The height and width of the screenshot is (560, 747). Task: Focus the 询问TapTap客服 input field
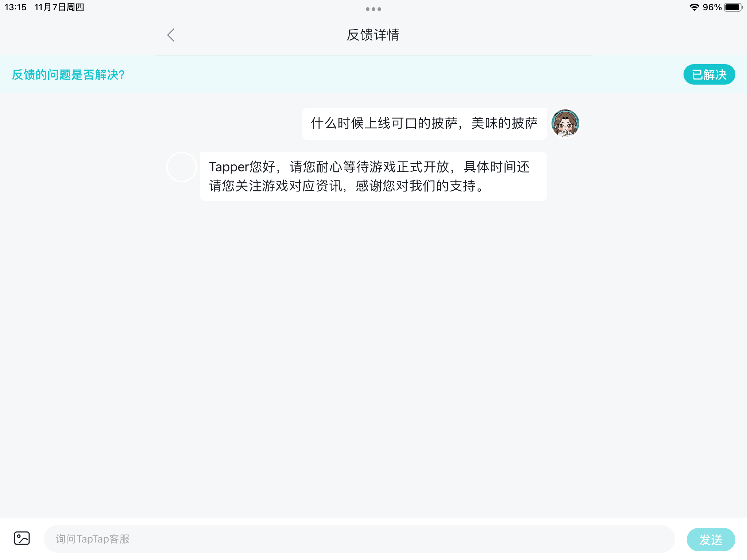(x=359, y=539)
